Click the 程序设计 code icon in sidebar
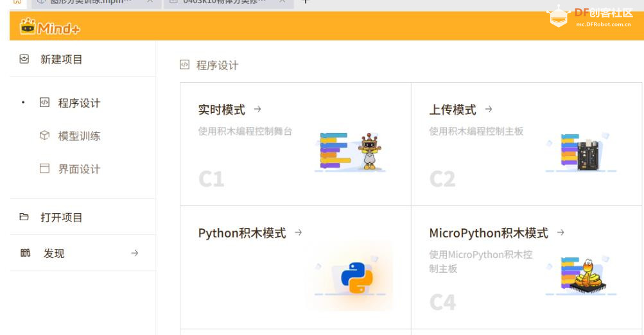The width and height of the screenshot is (644, 335). coord(44,102)
